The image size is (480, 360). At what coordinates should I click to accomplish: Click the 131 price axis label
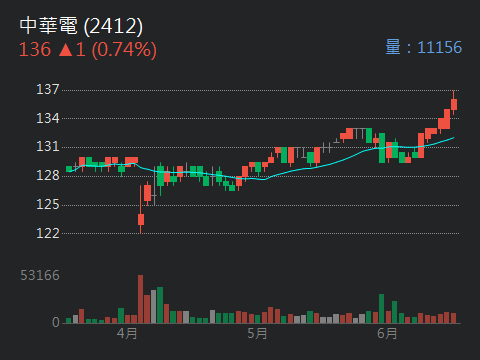coord(48,147)
